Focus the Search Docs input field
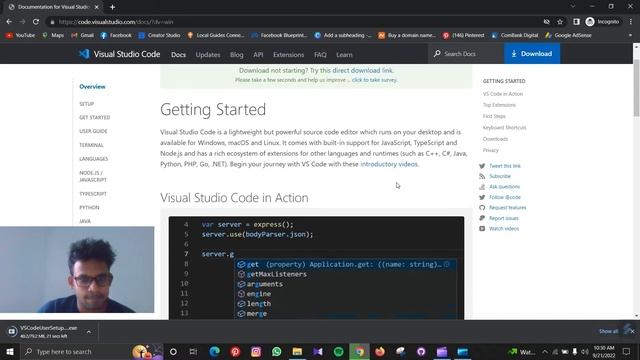The width and height of the screenshot is (640, 360). tap(466, 53)
